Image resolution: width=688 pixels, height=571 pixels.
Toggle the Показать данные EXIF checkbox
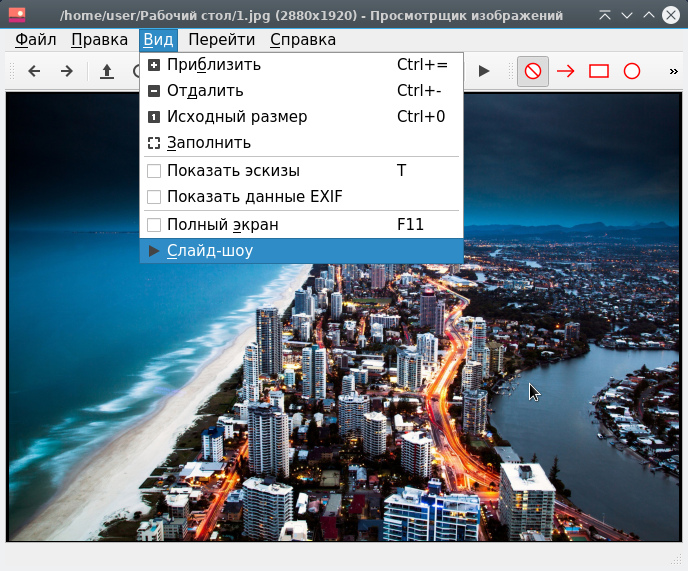point(154,197)
